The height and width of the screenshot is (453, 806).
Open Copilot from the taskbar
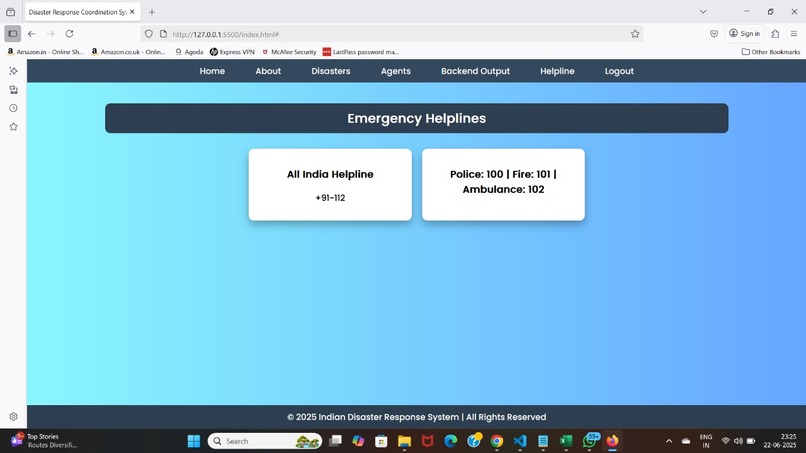[358, 441]
